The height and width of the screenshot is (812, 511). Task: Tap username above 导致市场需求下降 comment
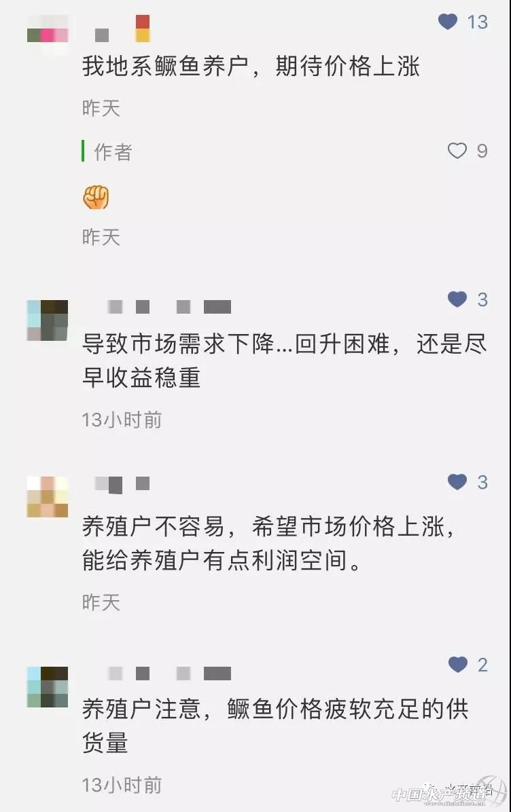tap(169, 307)
